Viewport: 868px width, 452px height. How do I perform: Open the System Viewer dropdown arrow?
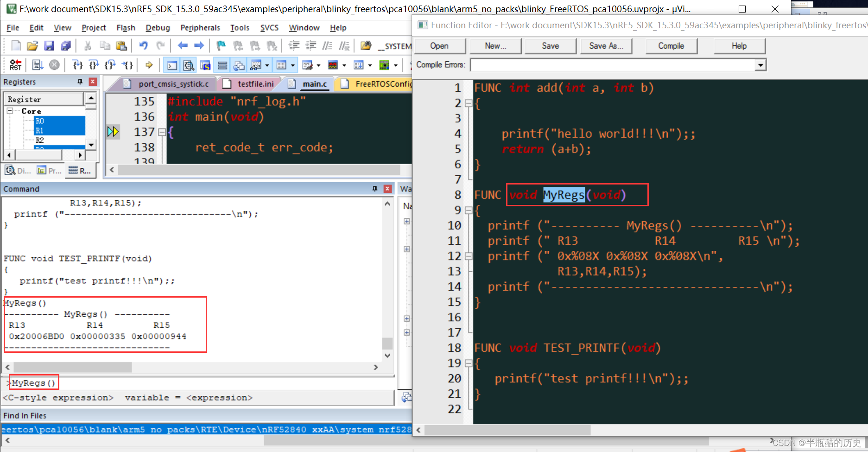[x=395, y=65]
